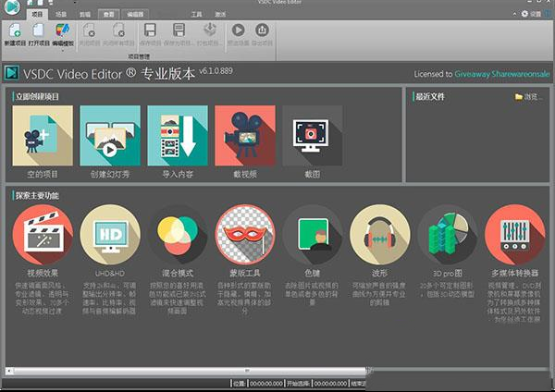The image size is (555, 392).
Task: Click the 打开项目 (Open Project) toolbar icon
Action: (x=39, y=31)
